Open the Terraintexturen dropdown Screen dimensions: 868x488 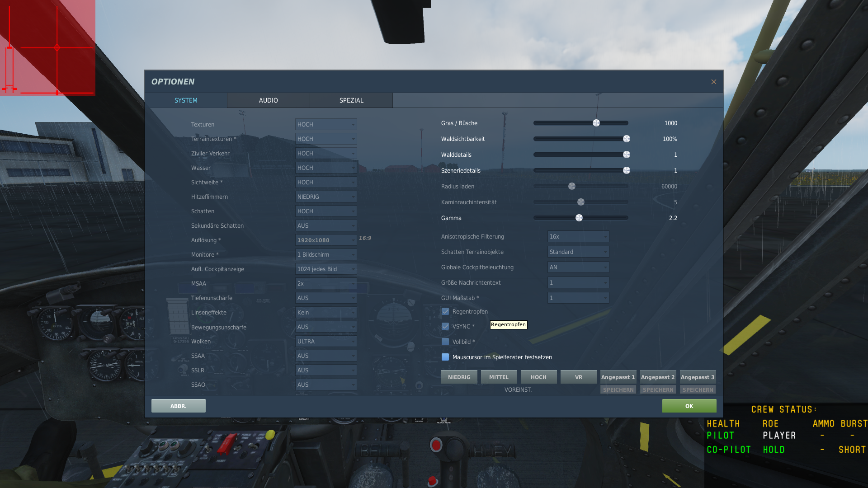[326, 139]
